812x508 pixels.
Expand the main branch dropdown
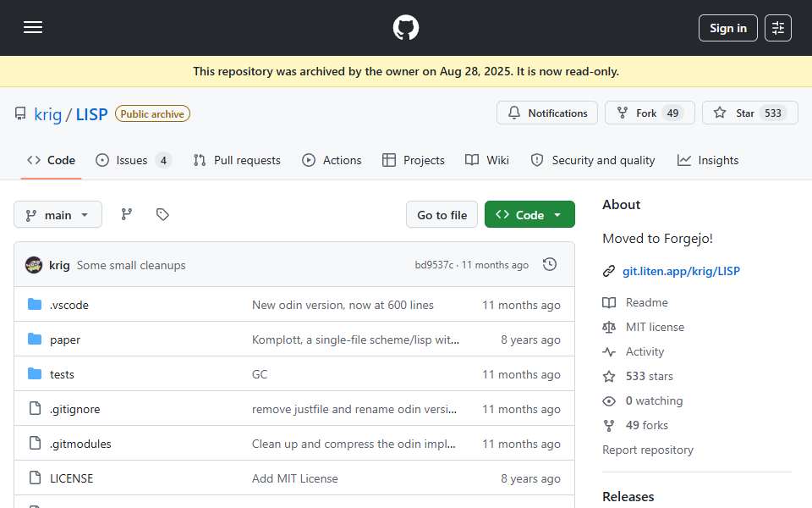[58, 214]
